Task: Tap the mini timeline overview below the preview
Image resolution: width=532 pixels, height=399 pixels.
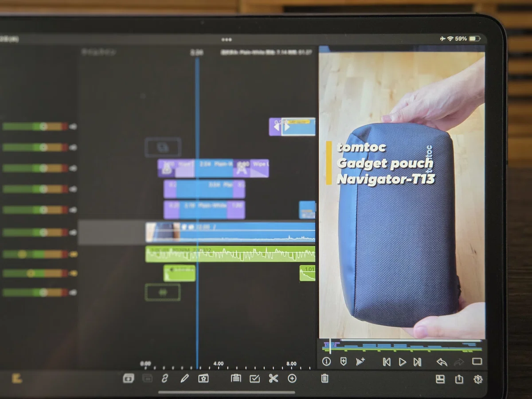Action: tap(402, 346)
